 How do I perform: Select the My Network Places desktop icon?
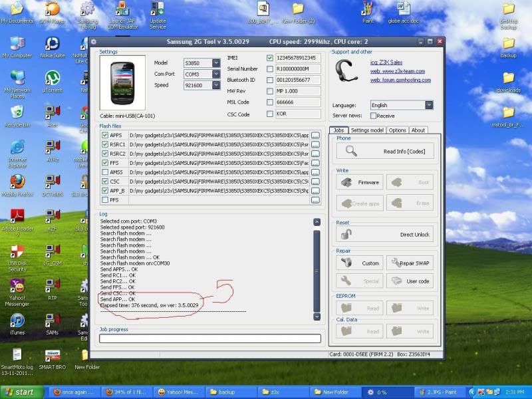pyautogui.click(x=17, y=84)
